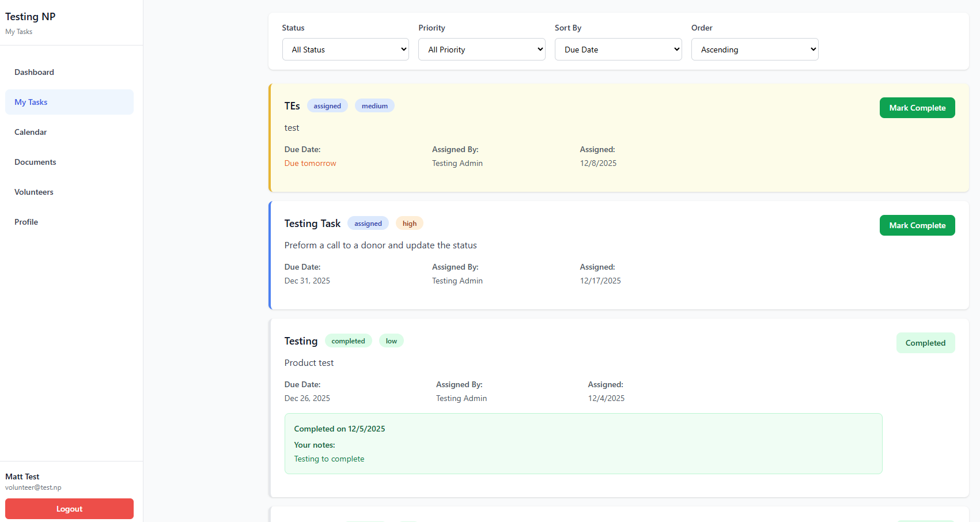Open the Sort By dropdown
The image size is (980, 522).
tap(618, 49)
